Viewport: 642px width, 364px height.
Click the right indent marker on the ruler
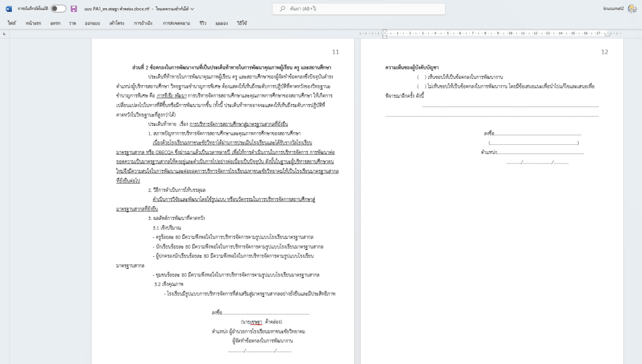[608, 34]
